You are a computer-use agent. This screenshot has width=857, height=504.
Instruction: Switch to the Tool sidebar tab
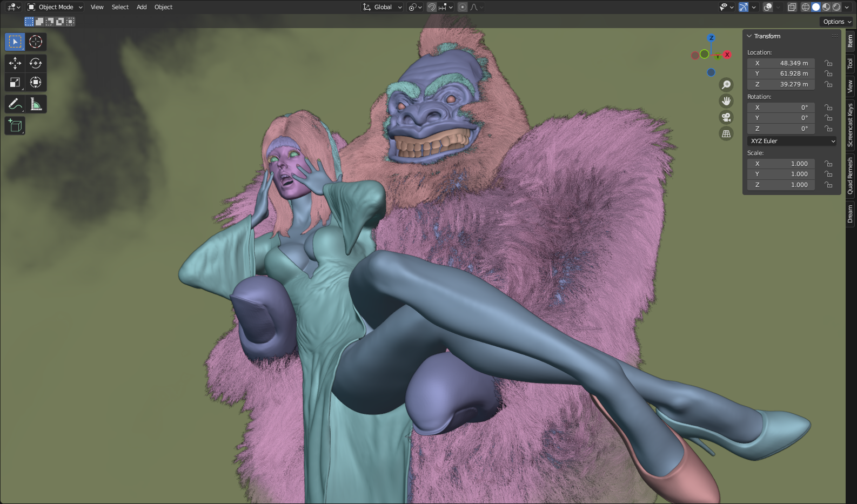851,64
